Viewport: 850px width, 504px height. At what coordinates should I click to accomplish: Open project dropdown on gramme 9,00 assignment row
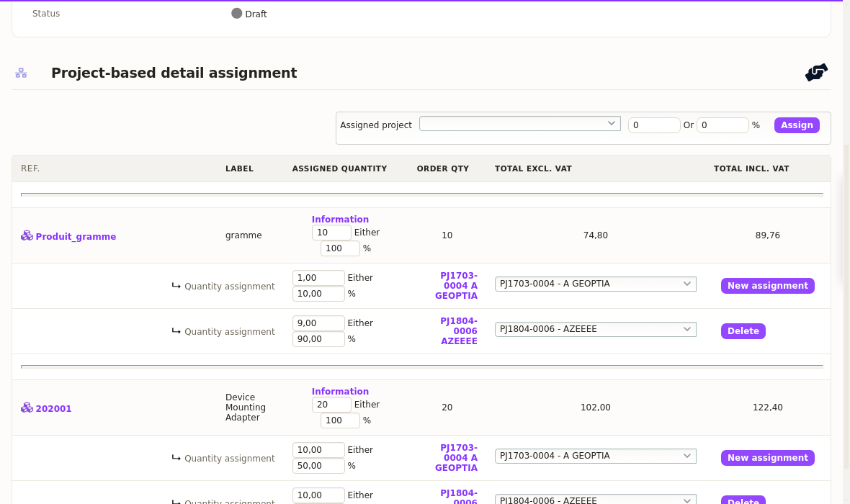tap(595, 330)
